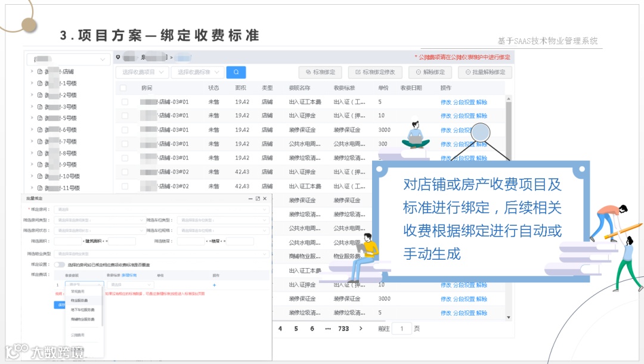Tick checkbox for 出入证工本费 店铺-03#02 row
Viewport: 644px width, 364px height.
[125, 186]
